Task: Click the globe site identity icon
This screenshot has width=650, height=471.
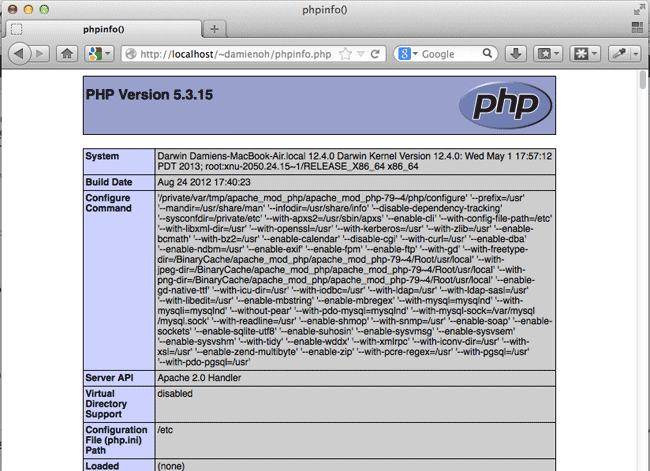Action: [x=131, y=54]
